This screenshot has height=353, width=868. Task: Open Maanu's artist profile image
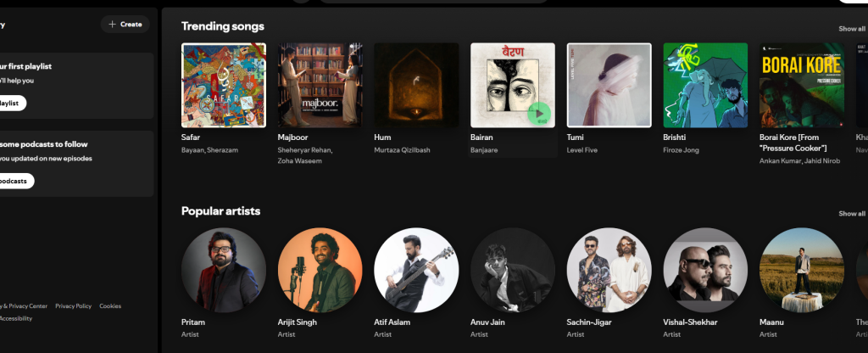[802, 270]
